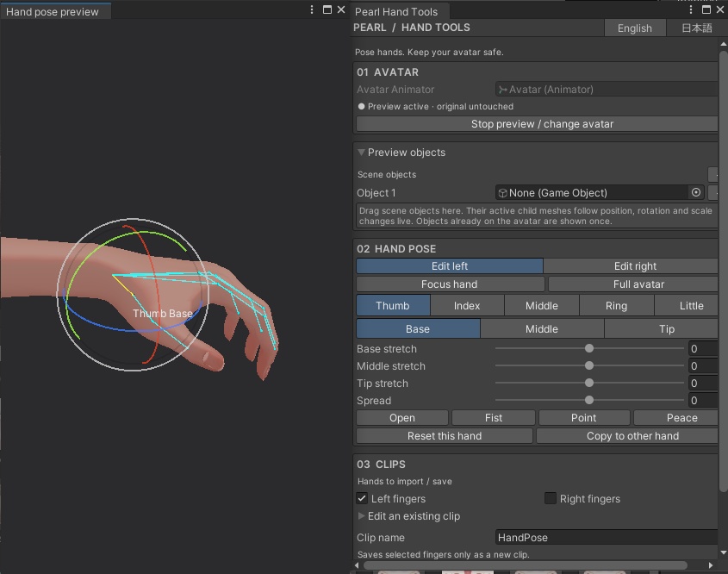Expand Edit an existing clip foldout

coord(361,515)
